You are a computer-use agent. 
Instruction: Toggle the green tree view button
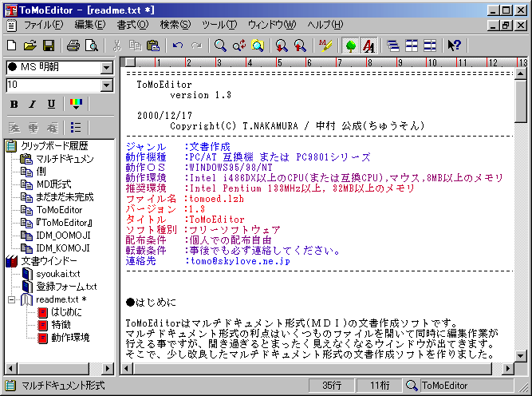[350, 46]
